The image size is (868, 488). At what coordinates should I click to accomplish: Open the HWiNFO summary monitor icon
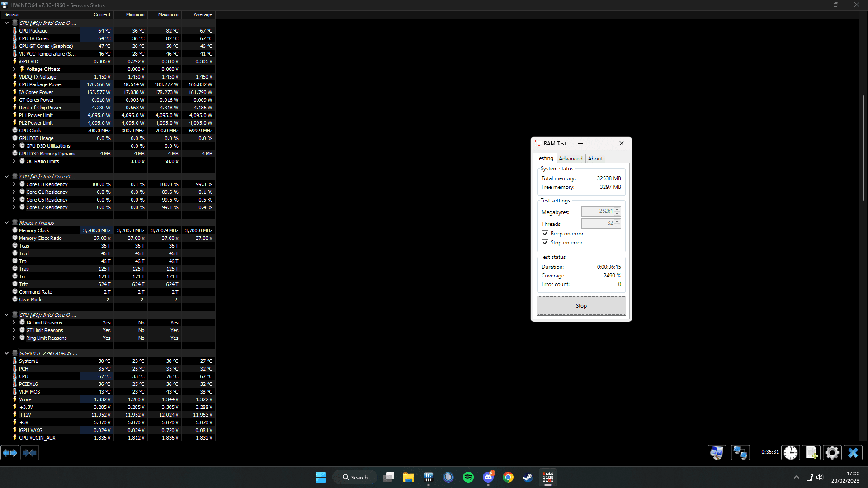717,453
